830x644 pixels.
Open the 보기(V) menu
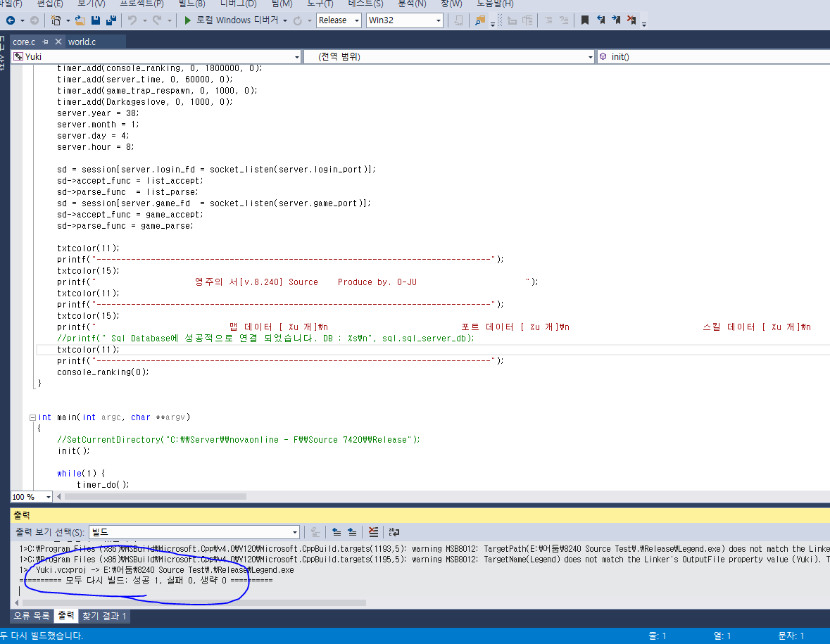[91, 4]
